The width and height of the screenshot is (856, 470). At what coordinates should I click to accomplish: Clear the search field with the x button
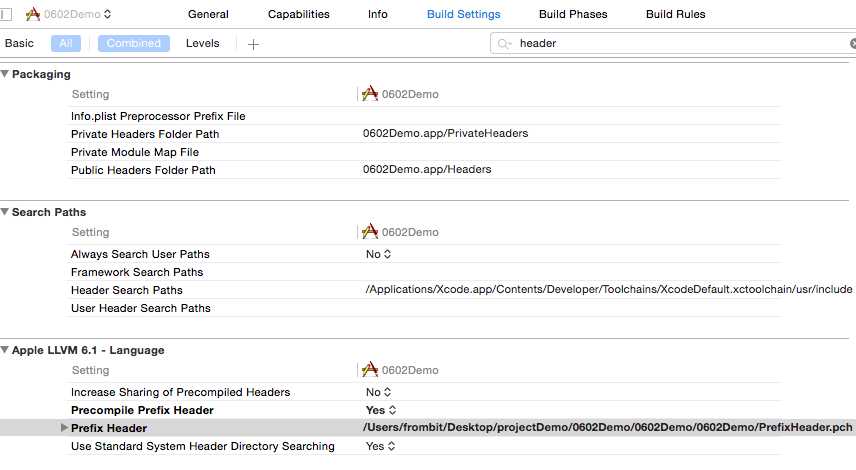pos(853,44)
